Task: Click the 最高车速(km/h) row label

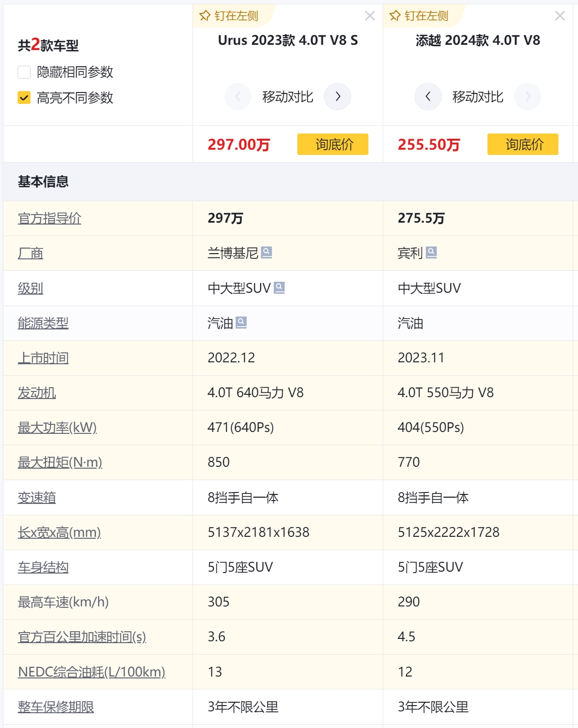Action: pos(63,602)
